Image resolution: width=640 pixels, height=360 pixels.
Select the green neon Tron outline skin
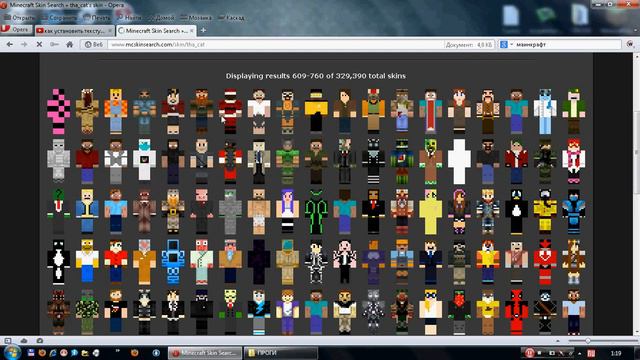point(316,212)
